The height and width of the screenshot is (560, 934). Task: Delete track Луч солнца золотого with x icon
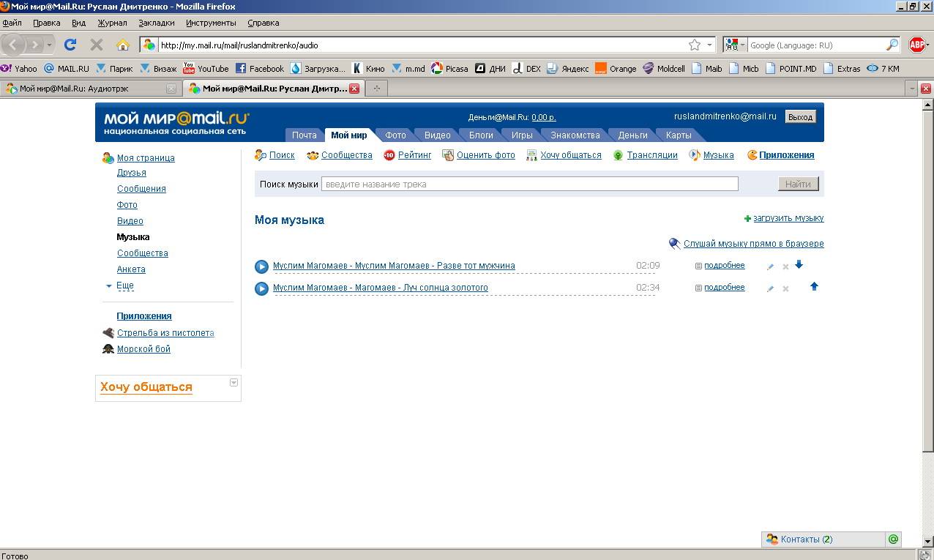pos(785,288)
